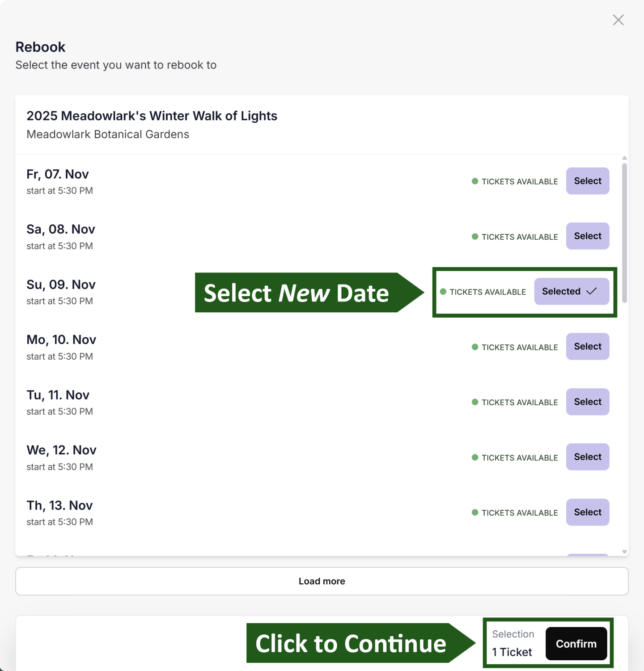644x671 pixels.
Task: Click the scrollbar up arrow
Action: tap(624, 157)
